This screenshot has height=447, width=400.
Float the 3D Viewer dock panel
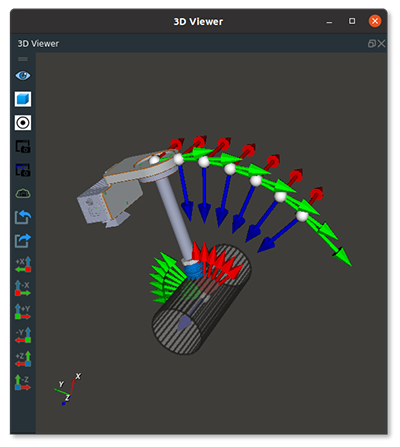372,43
